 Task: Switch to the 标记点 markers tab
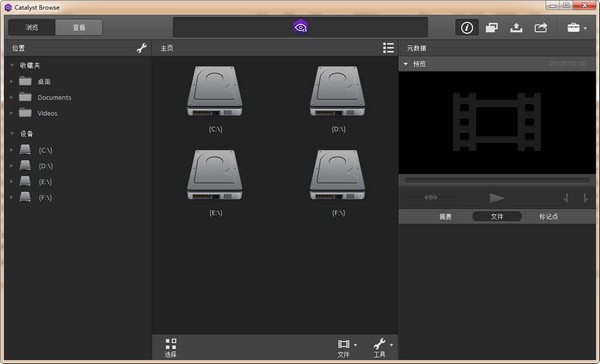click(548, 217)
